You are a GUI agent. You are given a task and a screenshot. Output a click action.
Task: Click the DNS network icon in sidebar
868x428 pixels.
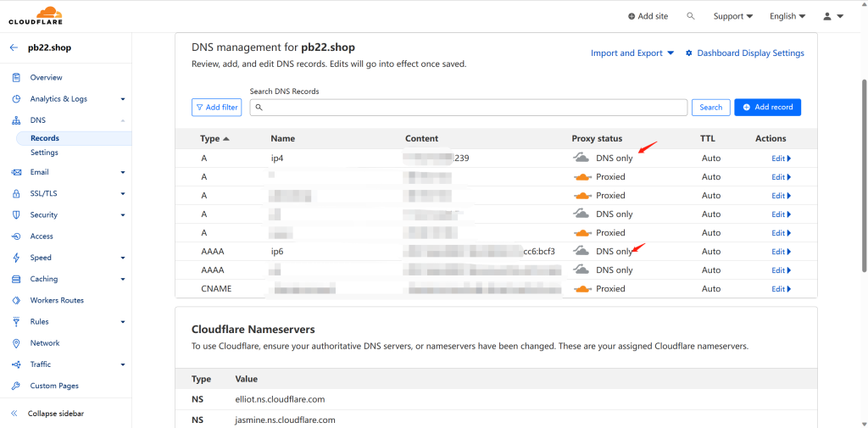point(17,120)
